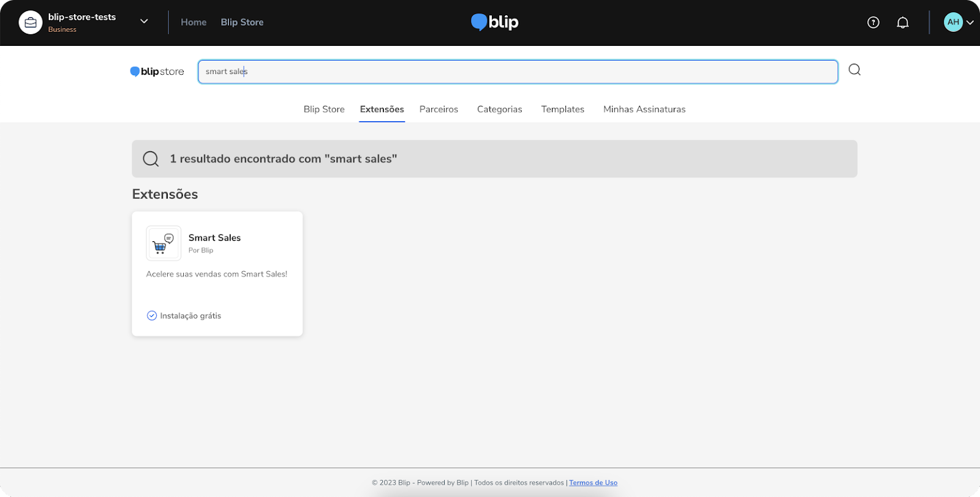Switch to the Parceiros tab
Image resolution: width=980 pixels, height=497 pixels.
(x=439, y=110)
